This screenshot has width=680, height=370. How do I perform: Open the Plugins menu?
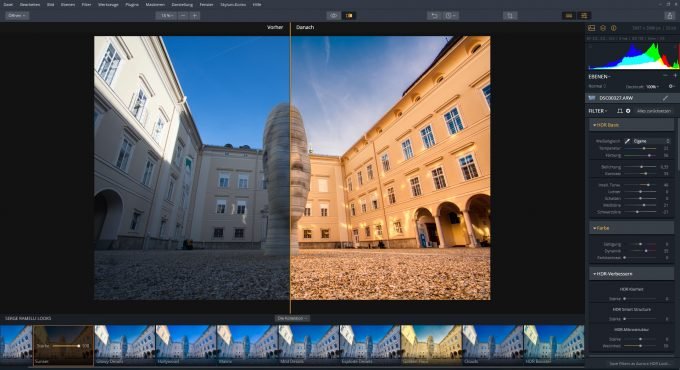pyautogui.click(x=132, y=4)
